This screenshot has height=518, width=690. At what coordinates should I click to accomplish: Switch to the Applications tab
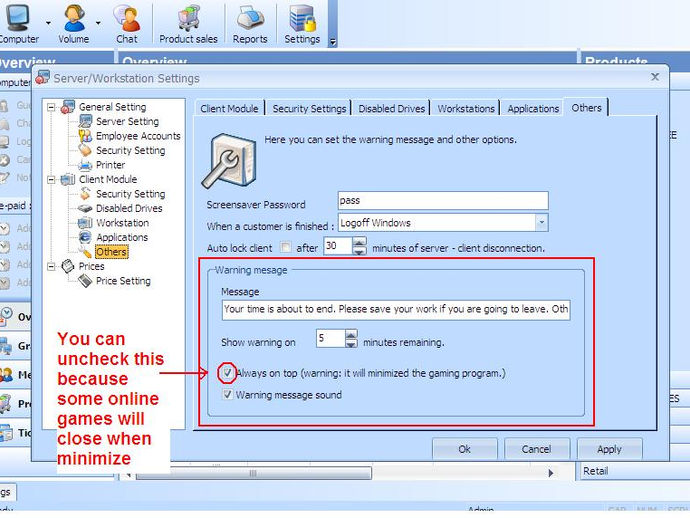(533, 108)
